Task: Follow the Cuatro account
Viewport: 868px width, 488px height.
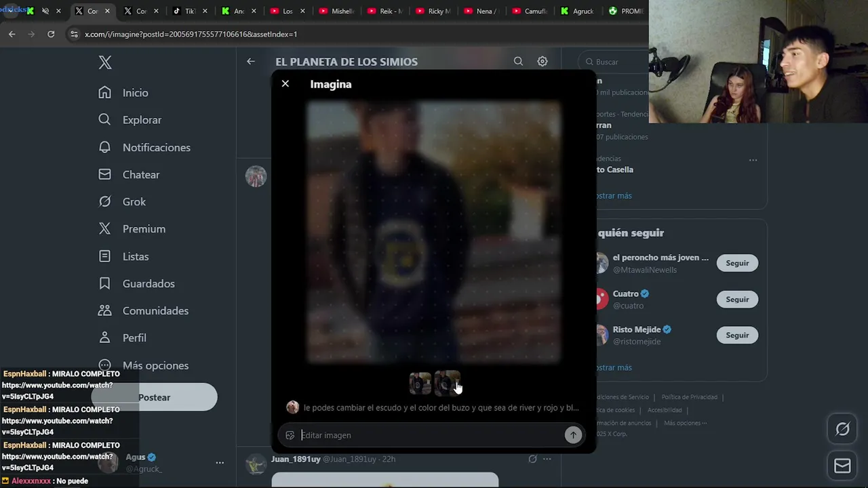Action: tap(737, 299)
